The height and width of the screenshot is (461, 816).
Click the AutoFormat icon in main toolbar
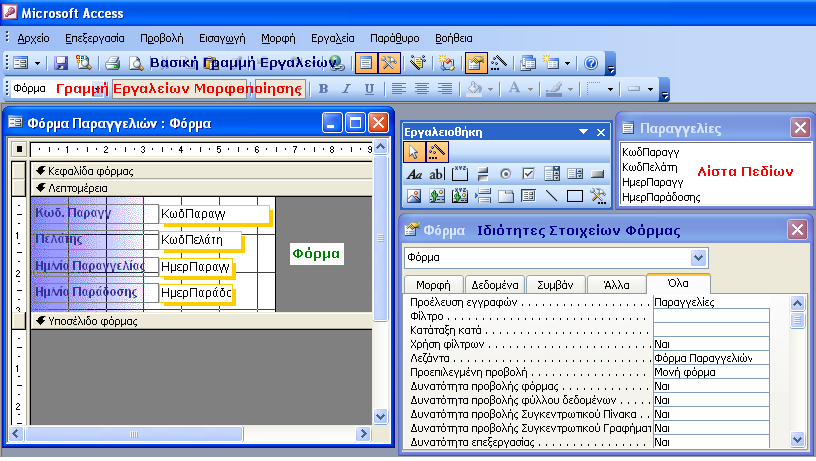click(x=417, y=63)
